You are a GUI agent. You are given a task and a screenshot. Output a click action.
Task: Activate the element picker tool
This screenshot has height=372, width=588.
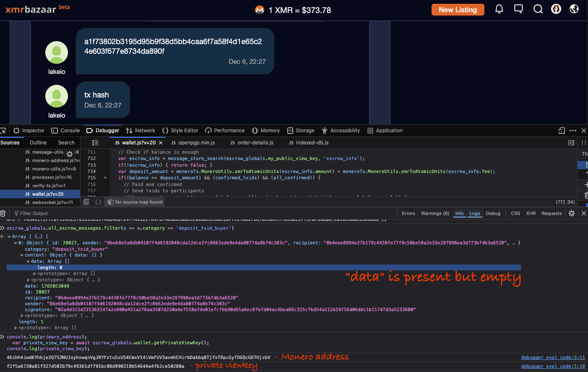(x=3, y=131)
